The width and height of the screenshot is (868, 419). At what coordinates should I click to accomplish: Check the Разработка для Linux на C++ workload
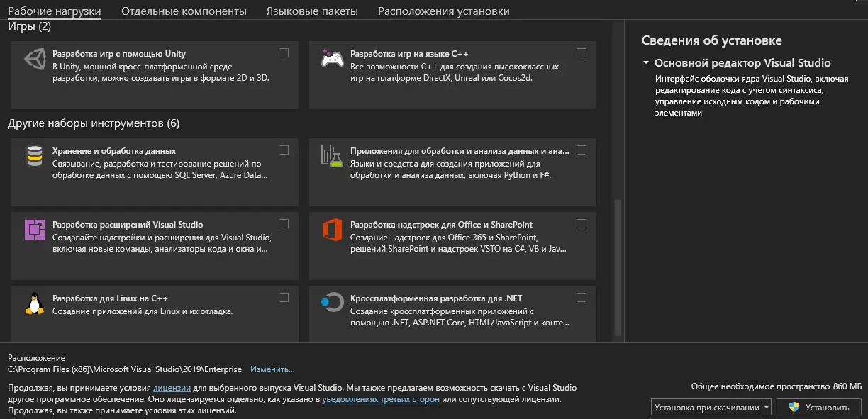click(x=284, y=296)
